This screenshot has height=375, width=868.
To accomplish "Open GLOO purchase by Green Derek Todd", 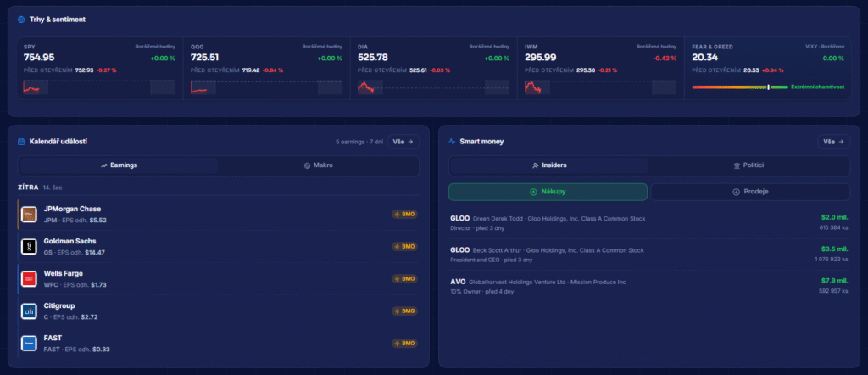I will point(648,222).
